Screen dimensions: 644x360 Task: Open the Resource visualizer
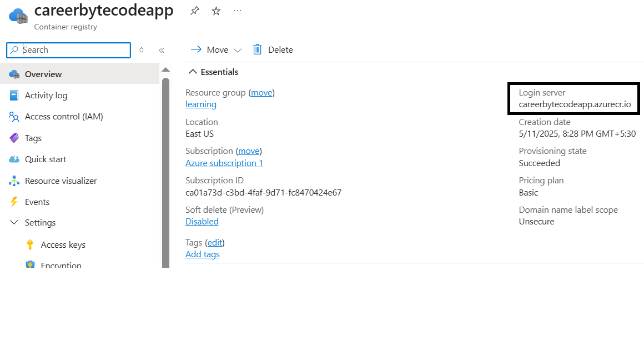point(61,181)
